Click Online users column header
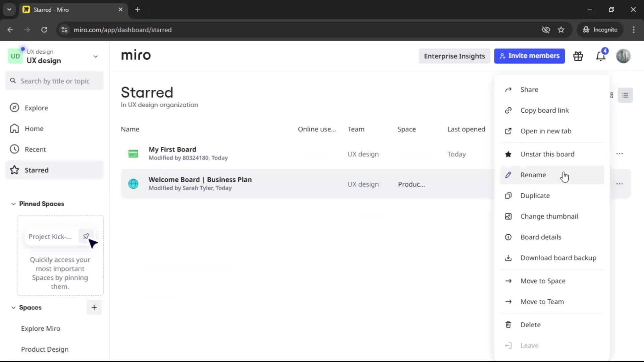The image size is (644, 362). [317, 129]
